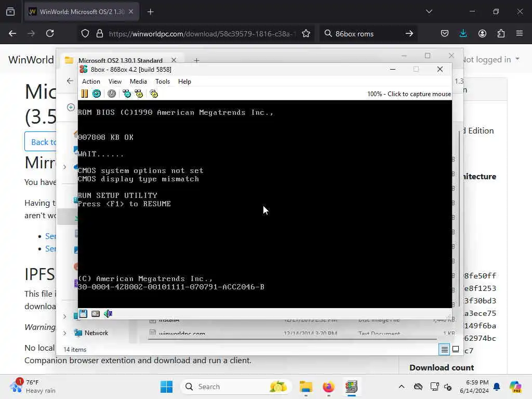Image resolution: width=532 pixels, height=399 pixels.
Task: Click the sound speaker status bar icon
Action: click(x=108, y=313)
